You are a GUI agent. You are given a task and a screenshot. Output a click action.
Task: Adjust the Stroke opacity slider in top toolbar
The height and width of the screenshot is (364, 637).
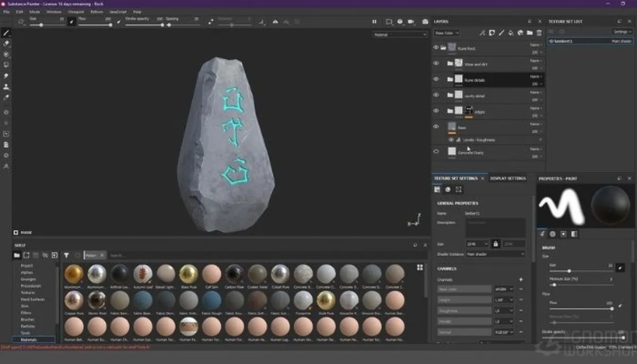(144, 25)
